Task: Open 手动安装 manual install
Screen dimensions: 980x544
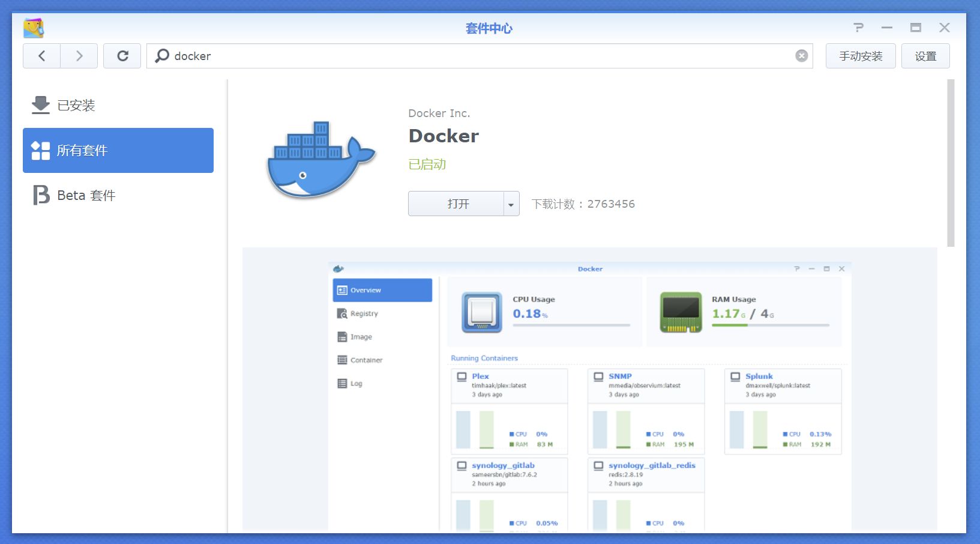Action: (861, 56)
